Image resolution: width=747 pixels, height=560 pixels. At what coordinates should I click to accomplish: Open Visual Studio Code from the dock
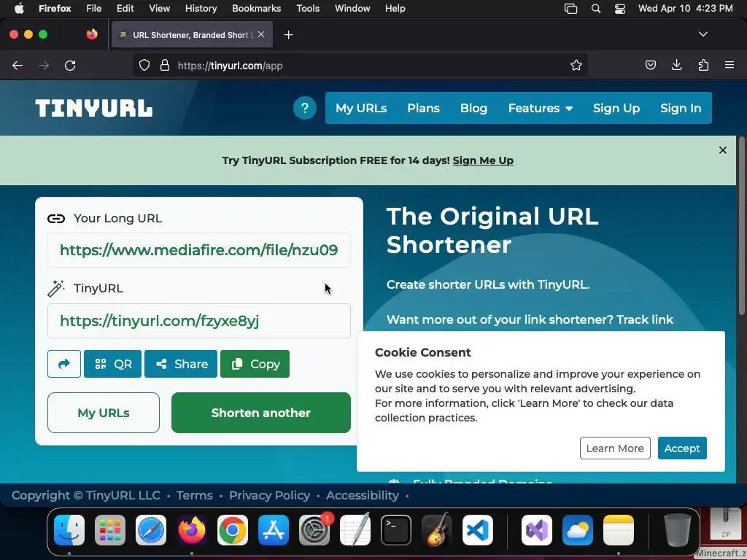coord(477,530)
